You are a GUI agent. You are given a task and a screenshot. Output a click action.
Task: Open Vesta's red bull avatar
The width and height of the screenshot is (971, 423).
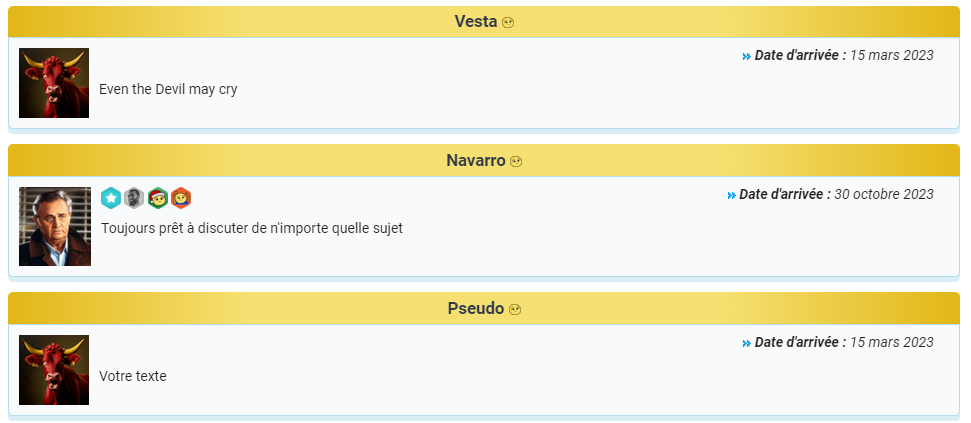point(54,83)
